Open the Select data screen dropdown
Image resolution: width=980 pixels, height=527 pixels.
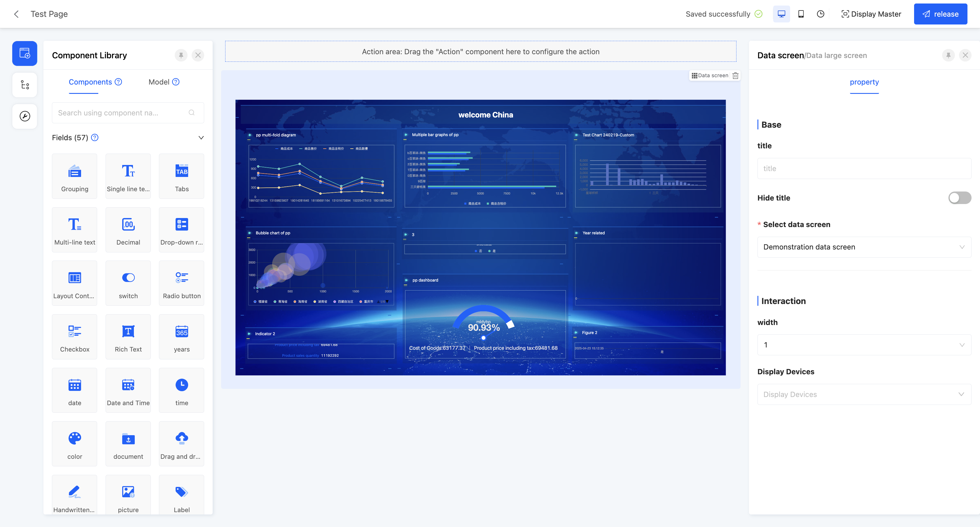pos(864,247)
